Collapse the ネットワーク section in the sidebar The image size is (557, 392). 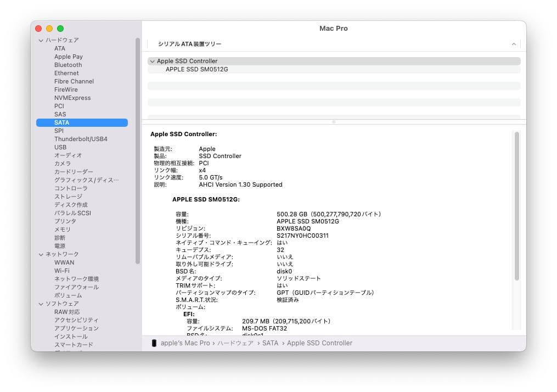pyautogui.click(x=41, y=254)
